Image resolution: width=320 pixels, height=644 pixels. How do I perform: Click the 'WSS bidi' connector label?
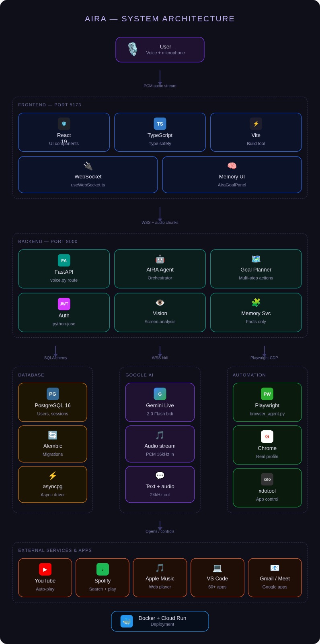[160, 358]
